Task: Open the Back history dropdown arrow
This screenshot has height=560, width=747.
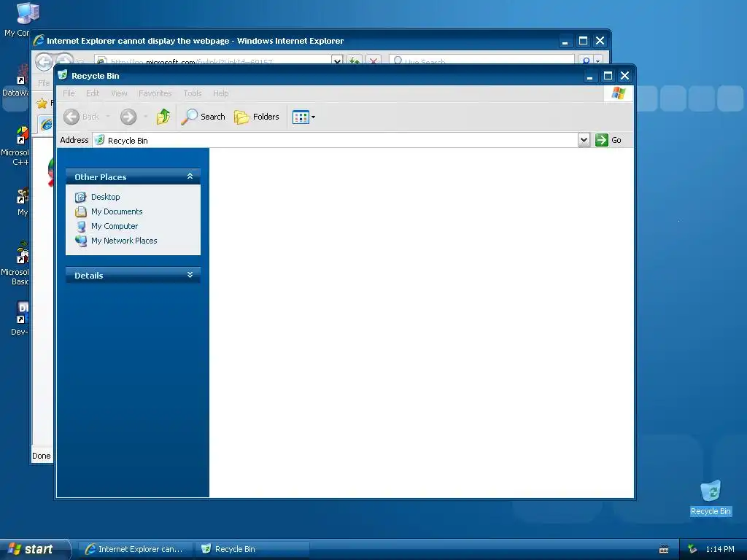Action: [x=108, y=117]
